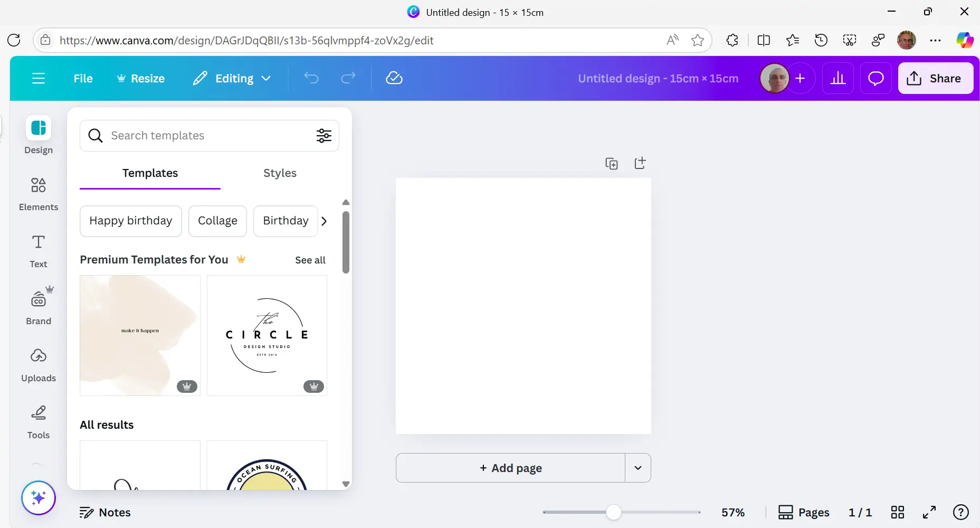This screenshot has height=528, width=980.
Task: Open the Uploads panel
Action: 39,365
